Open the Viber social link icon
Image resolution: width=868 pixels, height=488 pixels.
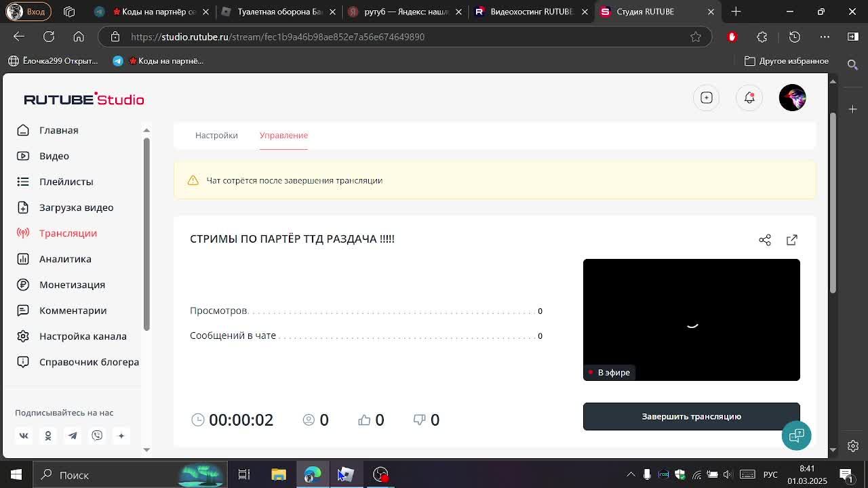click(x=97, y=436)
